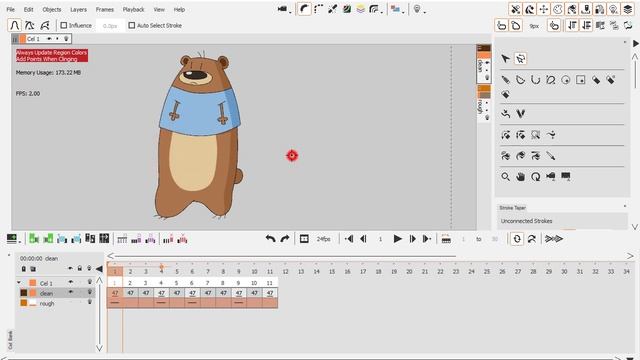Play the animation
This screenshot has height=360, width=640.
coord(397,239)
